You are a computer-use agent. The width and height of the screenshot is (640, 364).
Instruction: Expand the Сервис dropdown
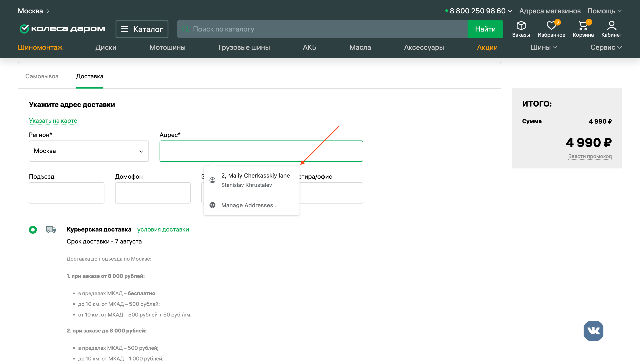tap(606, 47)
